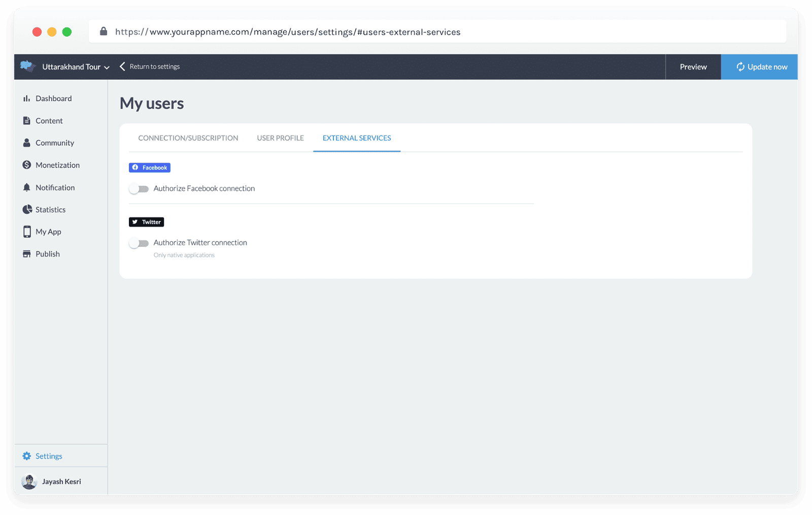Click the My App phone icon
Viewport: 812px width, 515px height.
27,232
